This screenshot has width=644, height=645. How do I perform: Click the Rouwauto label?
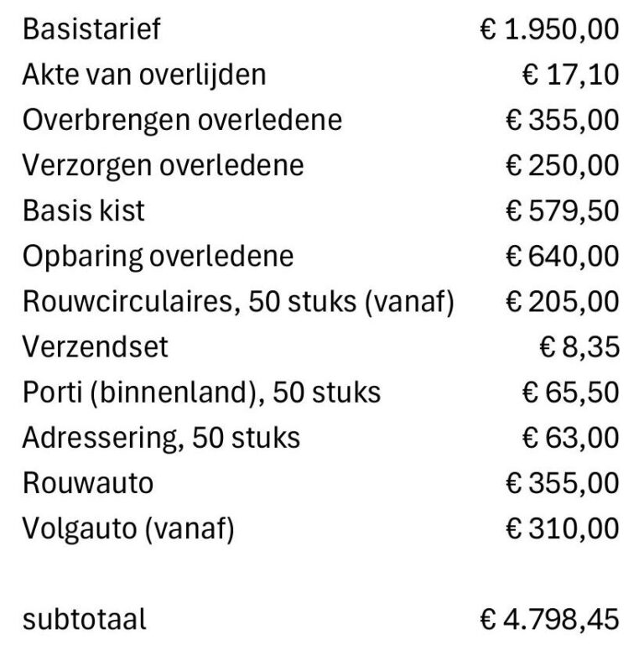point(88,483)
